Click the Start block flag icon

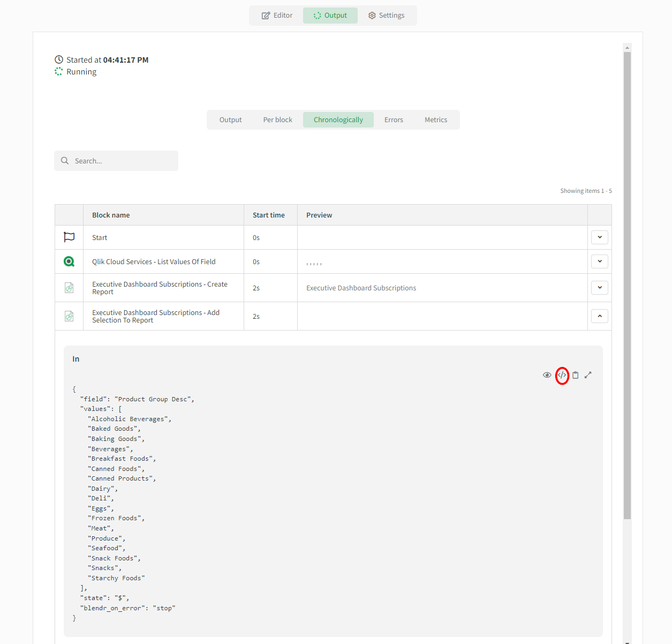coord(69,237)
